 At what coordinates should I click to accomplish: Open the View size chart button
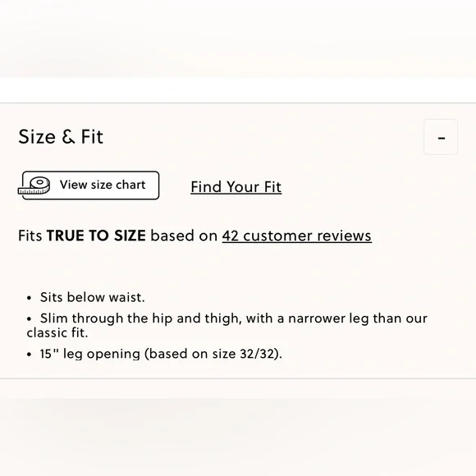[90, 185]
